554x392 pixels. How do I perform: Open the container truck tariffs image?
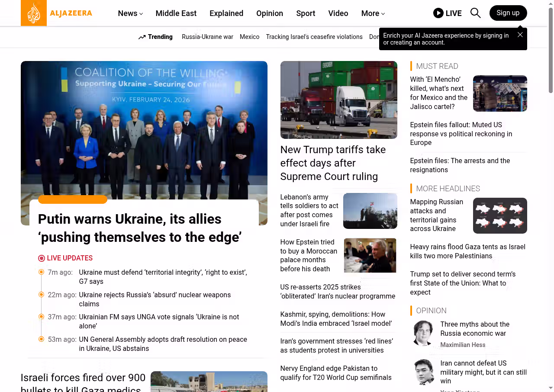pyautogui.click(x=338, y=100)
